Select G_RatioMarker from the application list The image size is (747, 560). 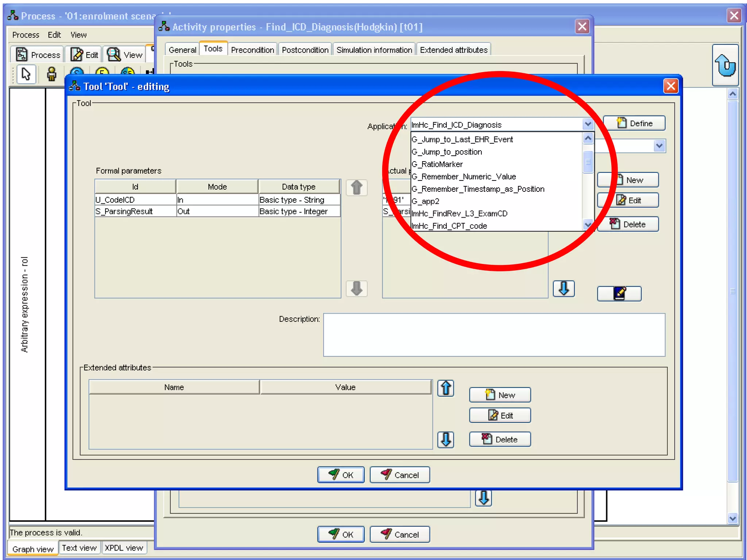(437, 164)
